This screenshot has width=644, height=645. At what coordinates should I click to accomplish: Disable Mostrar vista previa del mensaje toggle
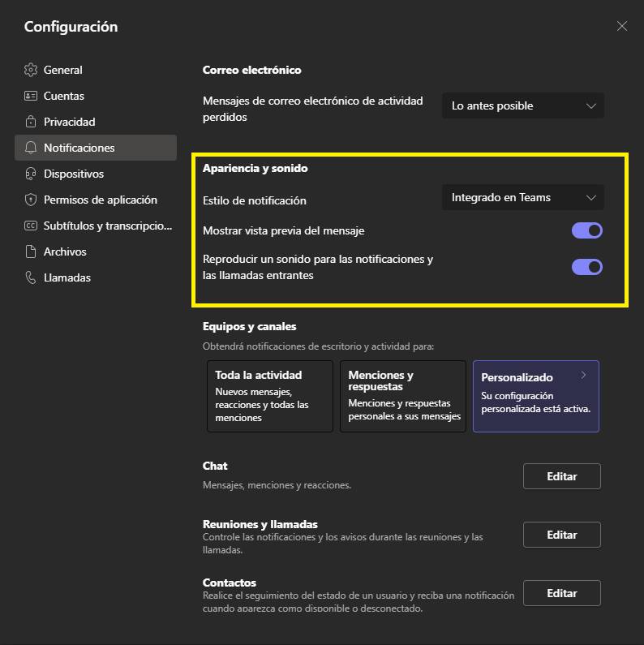click(x=587, y=230)
